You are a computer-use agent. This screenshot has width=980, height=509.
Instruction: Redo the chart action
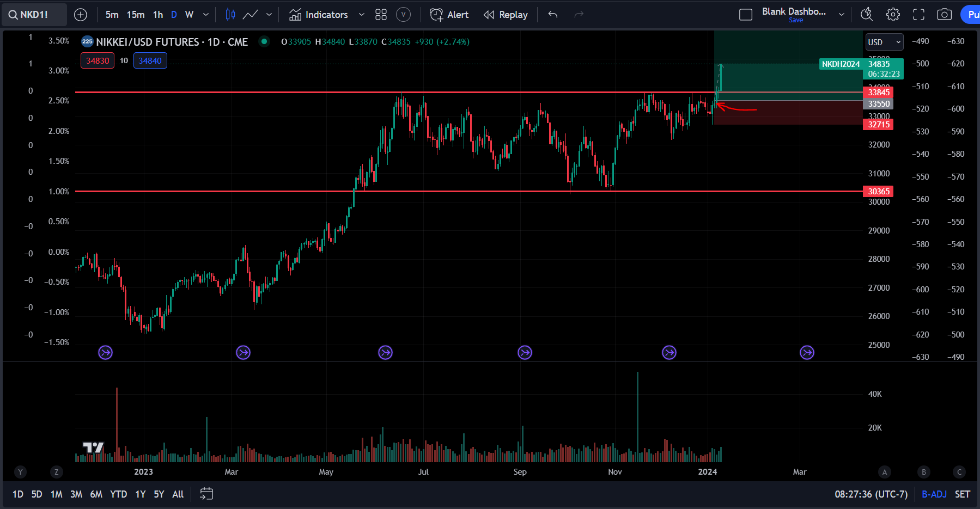coord(579,15)
